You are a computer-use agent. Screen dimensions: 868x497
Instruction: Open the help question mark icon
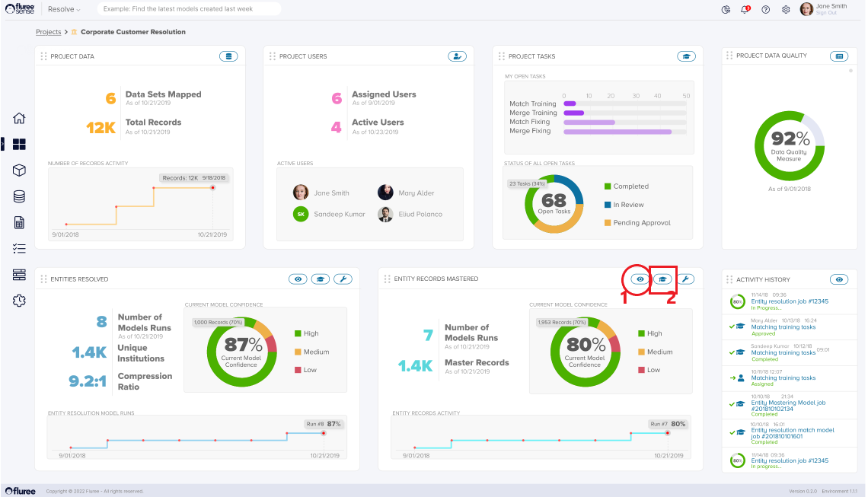tap(765, 10)
